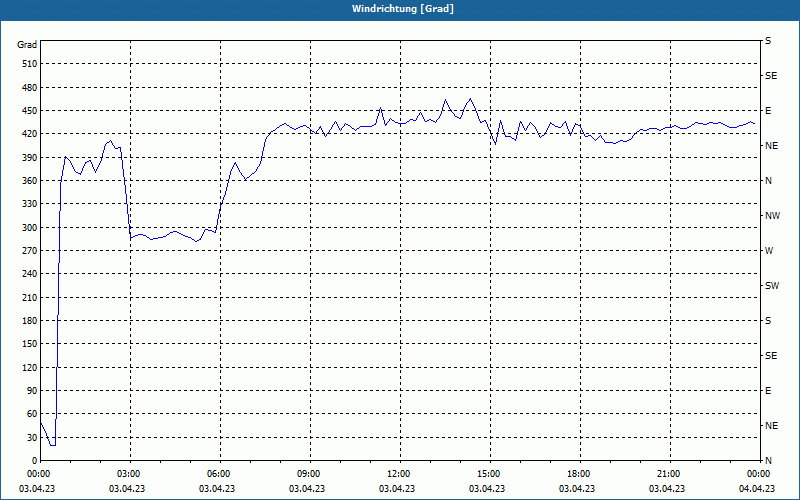Select the NW compass label
Viewport: 800px width, 500px height.
coord(772,216)
